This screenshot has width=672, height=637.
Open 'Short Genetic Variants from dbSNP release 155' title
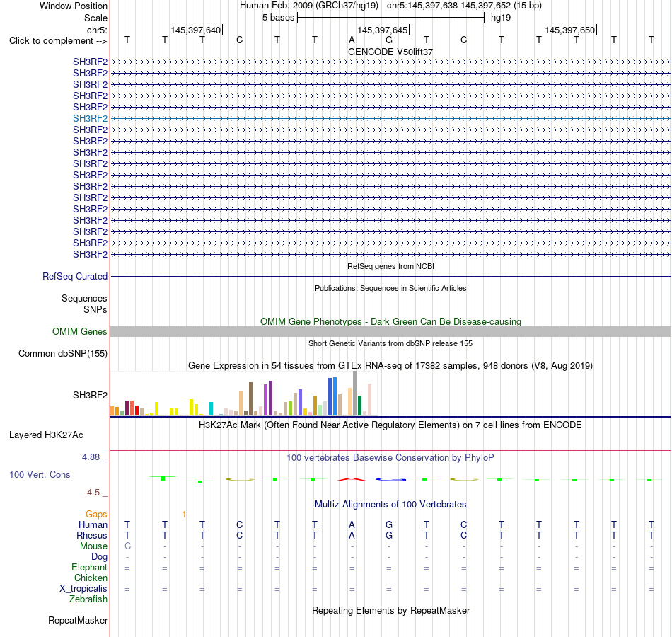coord(390,343)
